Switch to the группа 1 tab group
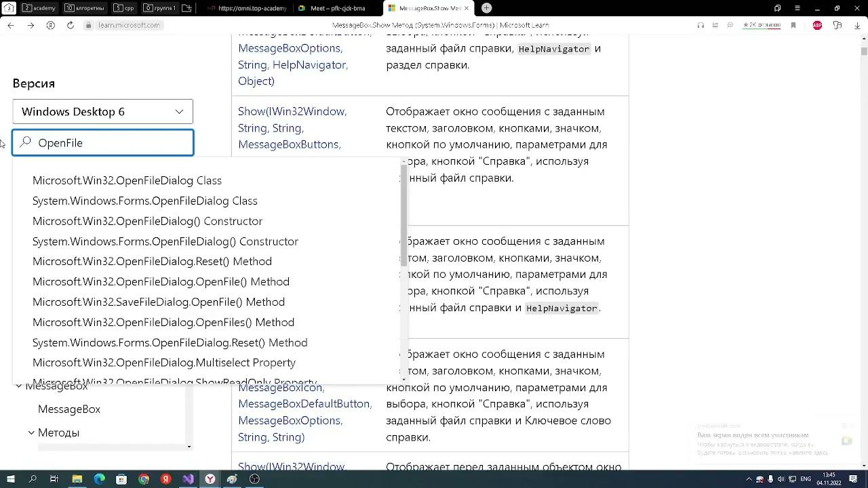 (159, 8)
